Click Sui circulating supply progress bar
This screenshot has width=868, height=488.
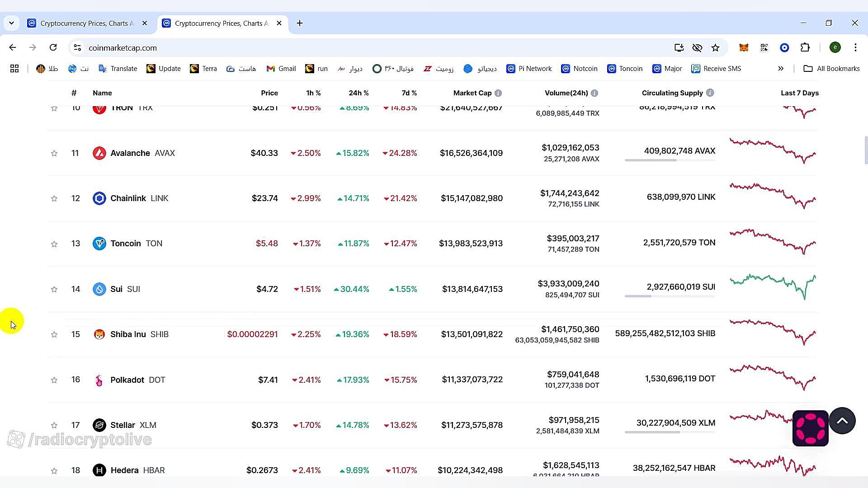coord(670,296)
